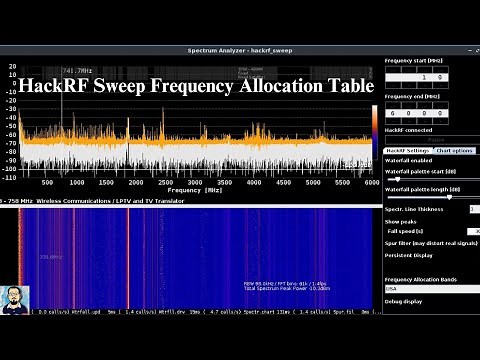Click the Spectrum Analyzer - hackrf_sweep title bar

pos(240,51)
